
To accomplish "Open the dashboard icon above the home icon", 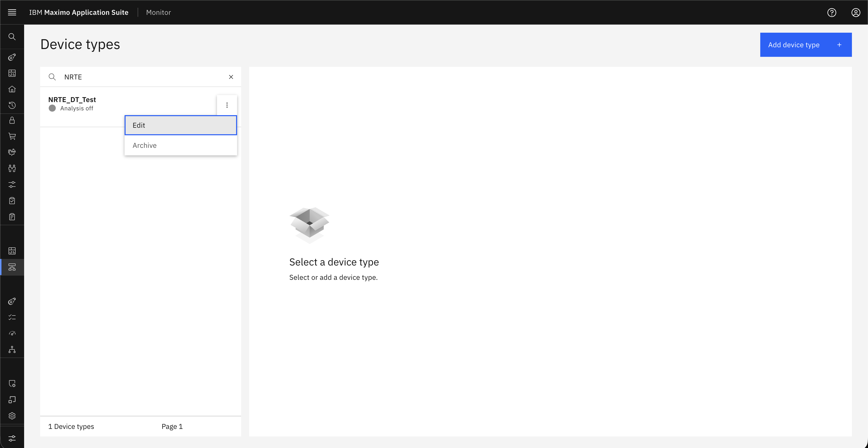I will [12, 73].
